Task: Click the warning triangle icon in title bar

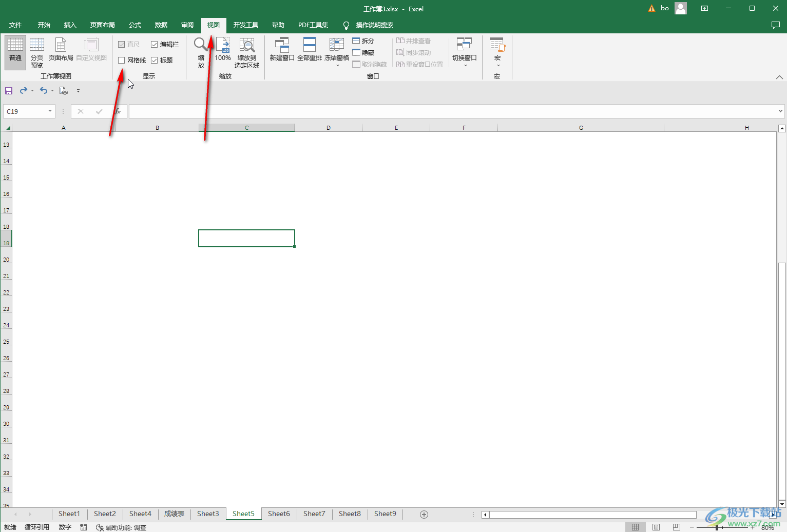Action: (x=651, y=8)
